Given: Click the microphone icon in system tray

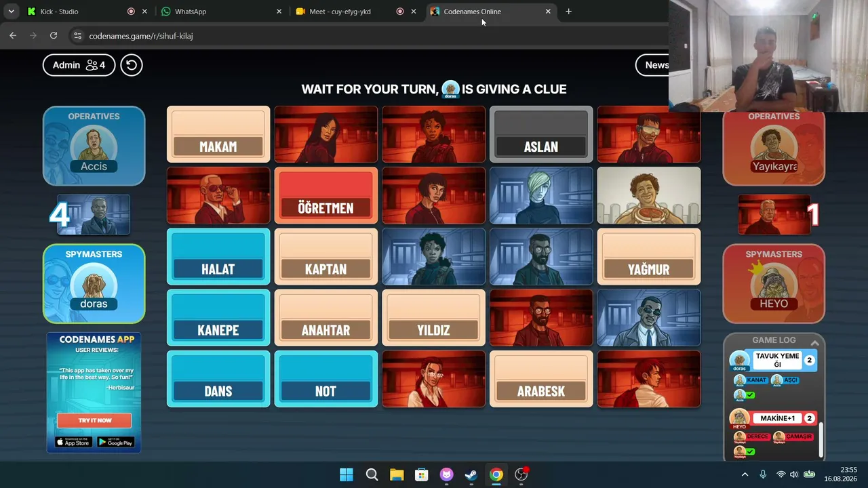Looking at the screenshot, I should coord(763,474).
